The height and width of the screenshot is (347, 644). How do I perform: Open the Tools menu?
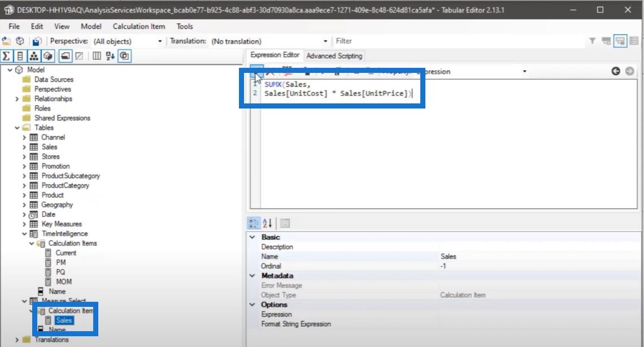pyautogui.click(x=184, y=27)
